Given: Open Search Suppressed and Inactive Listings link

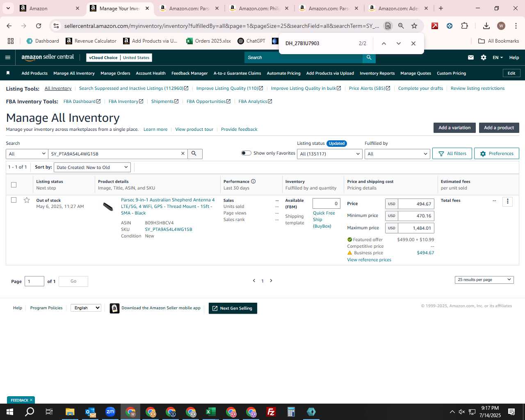Looking at the screenshot, I should 133,88.
